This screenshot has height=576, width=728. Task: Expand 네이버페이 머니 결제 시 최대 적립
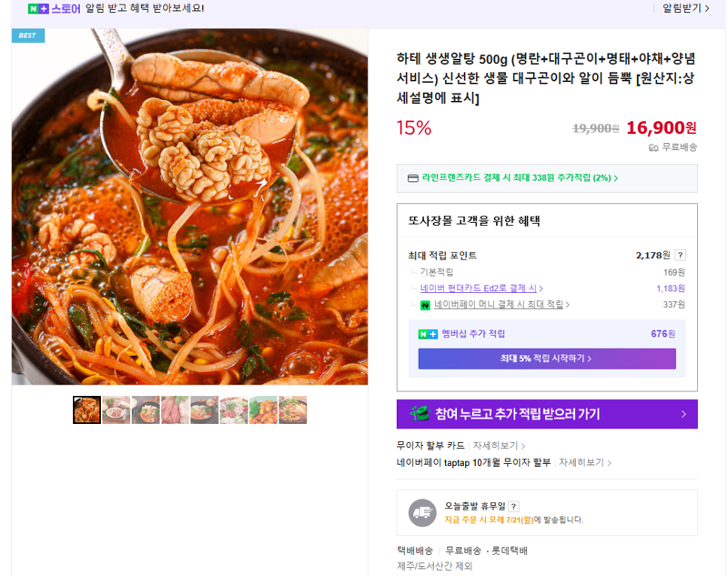(x=501, y=305)
